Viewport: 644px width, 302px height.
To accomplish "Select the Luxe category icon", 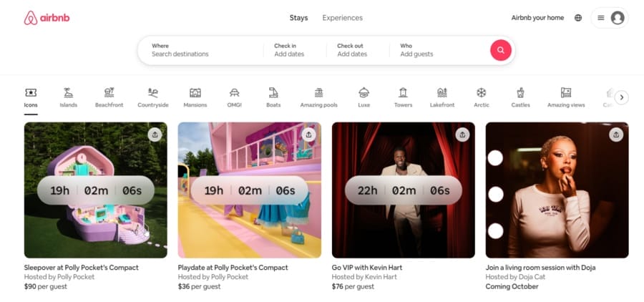I will pyautogui.click(x=364, y=92).
